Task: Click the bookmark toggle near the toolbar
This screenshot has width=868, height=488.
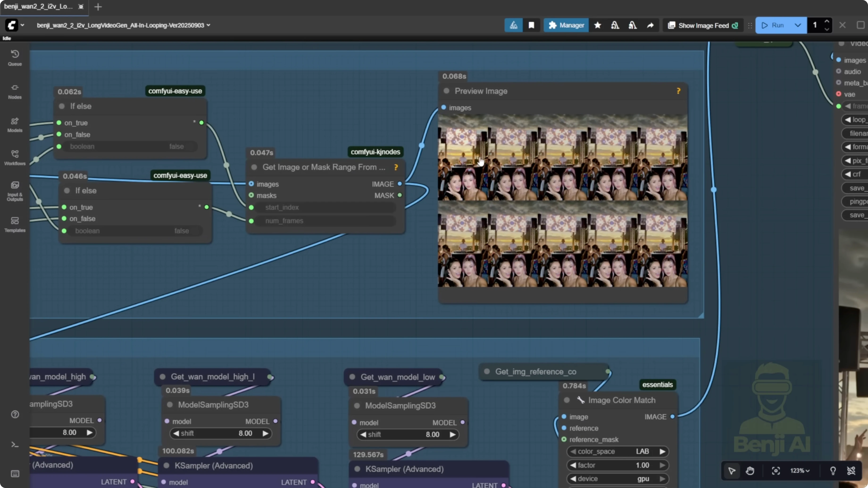Action: [x=532, y=25]
